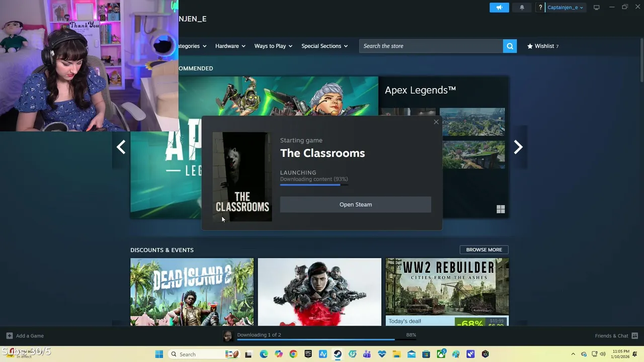Click the Open Steam button

(356, 205)
